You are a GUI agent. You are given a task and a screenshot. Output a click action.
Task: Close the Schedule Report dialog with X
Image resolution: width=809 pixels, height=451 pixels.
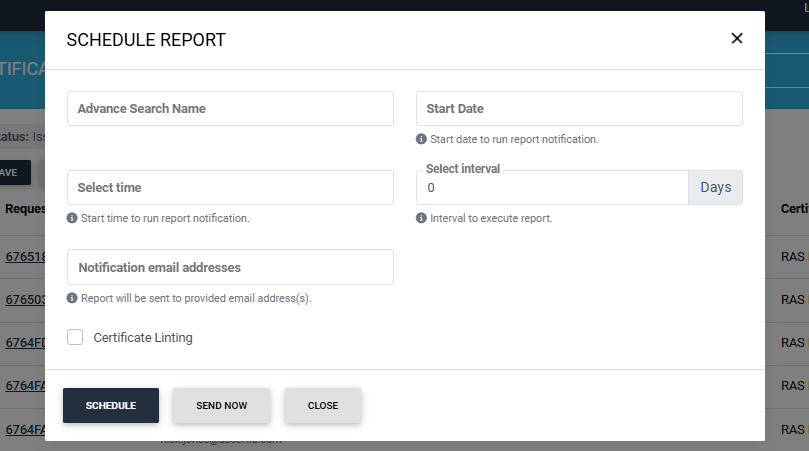point(737,39)
